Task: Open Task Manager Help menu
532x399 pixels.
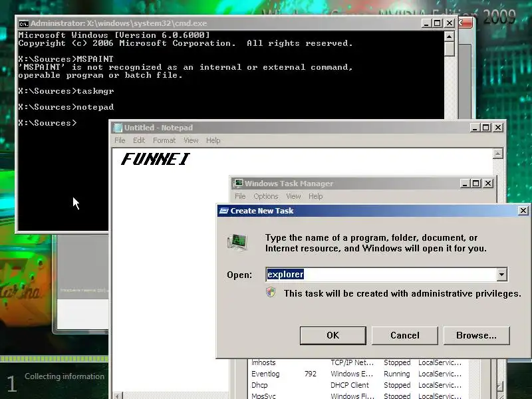Action: click(315, 196)
